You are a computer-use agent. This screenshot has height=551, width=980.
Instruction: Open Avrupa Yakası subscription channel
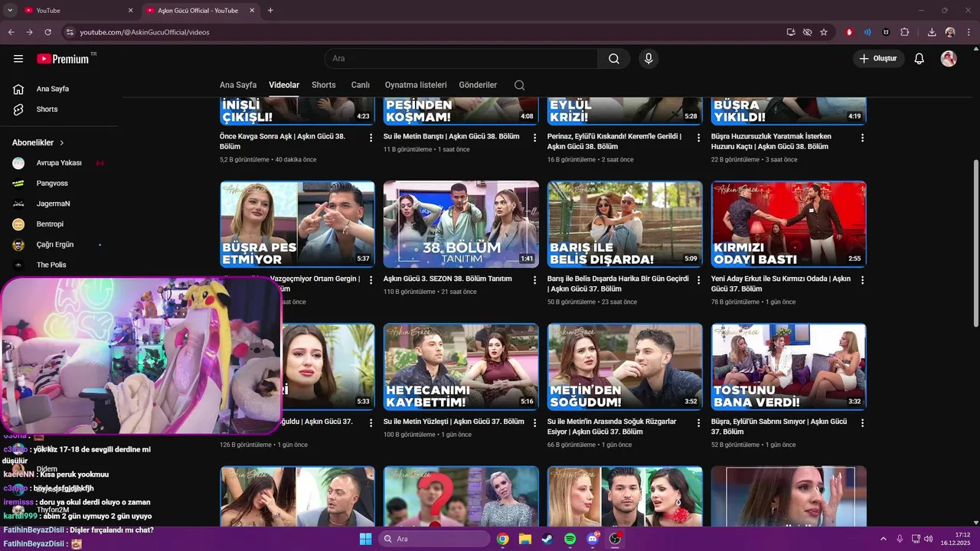[x=59, y=163]
